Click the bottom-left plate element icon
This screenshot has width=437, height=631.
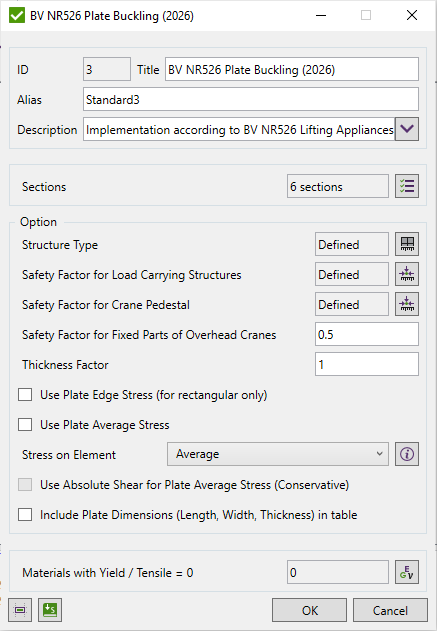click(20, 610)
